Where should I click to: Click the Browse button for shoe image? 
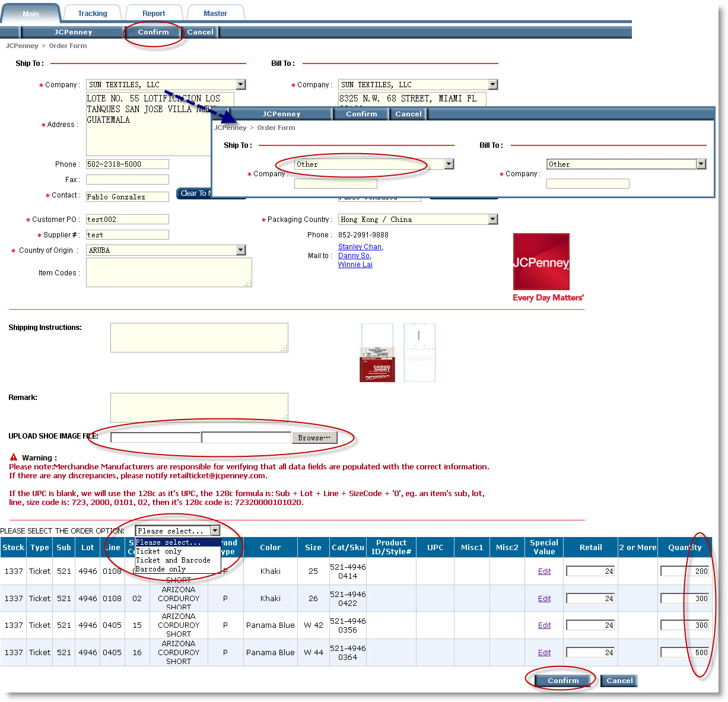click(314, 438)
